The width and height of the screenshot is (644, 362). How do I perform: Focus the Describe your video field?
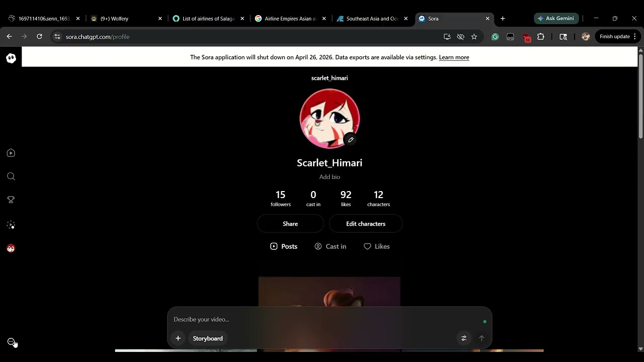(322, 319)
